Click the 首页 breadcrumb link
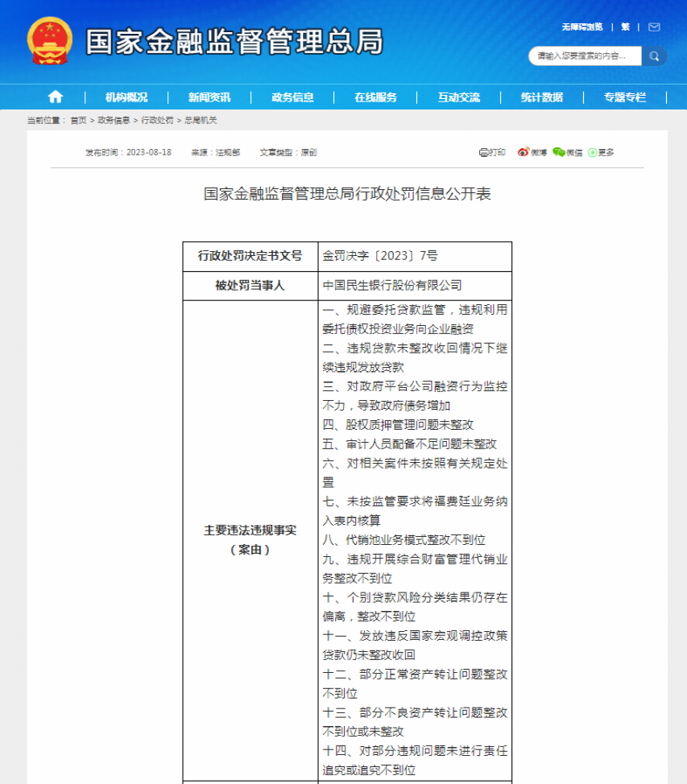This screenshot has height=784, width=687. click(x=79, y=120)
